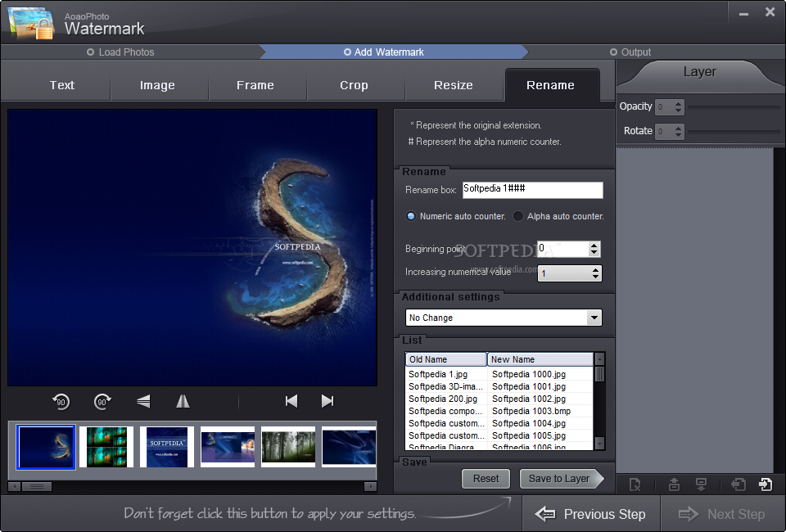The height and width of the screenshot is (532, 786).
Task: Decrease the Beginning point value
Action: (594, 252)
